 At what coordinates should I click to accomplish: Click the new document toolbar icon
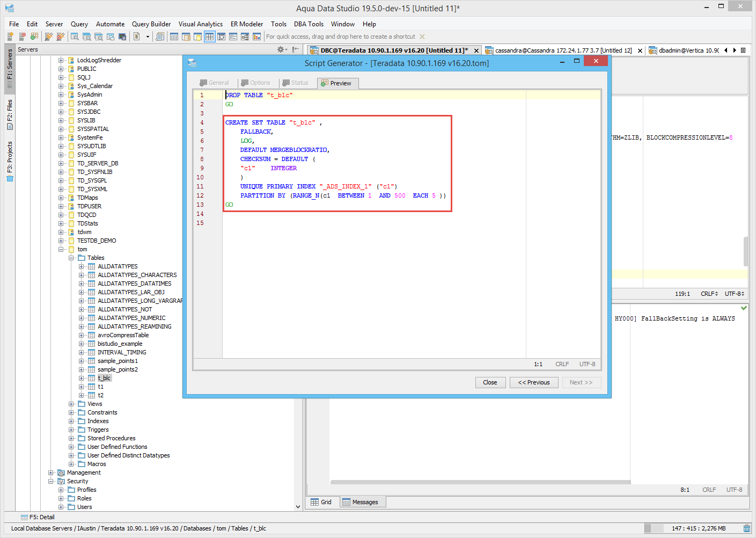pyautogui.click(x=136, y=37)
